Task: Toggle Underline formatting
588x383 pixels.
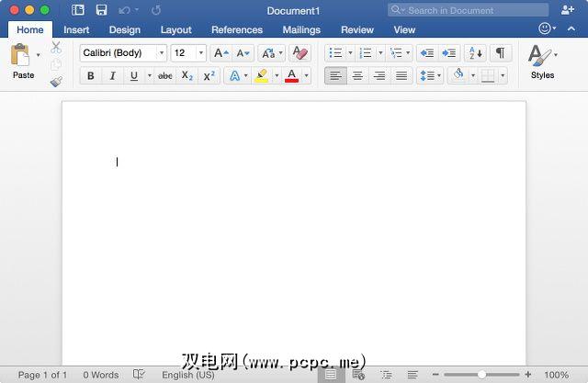Action: click(x=134, y=76)
